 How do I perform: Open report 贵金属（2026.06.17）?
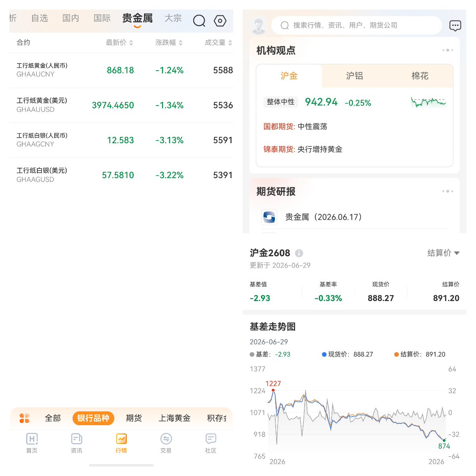click(x=323, y=217)
